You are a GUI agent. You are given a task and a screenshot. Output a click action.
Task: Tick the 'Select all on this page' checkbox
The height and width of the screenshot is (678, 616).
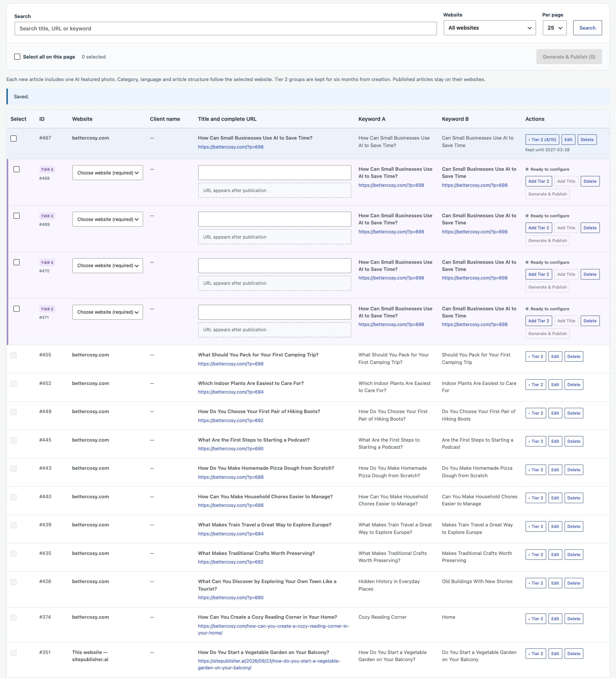(x=17, y=57)
